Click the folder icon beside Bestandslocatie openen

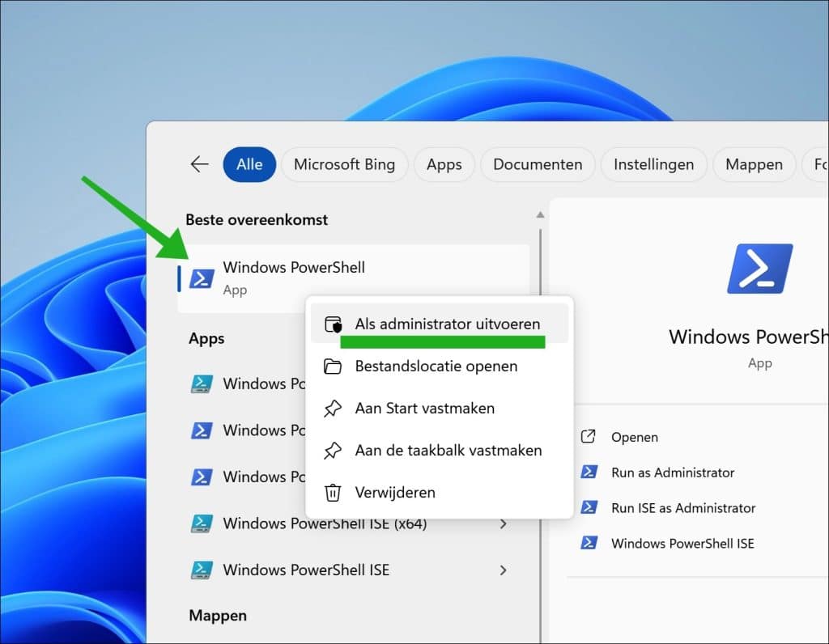pos(334,366)
